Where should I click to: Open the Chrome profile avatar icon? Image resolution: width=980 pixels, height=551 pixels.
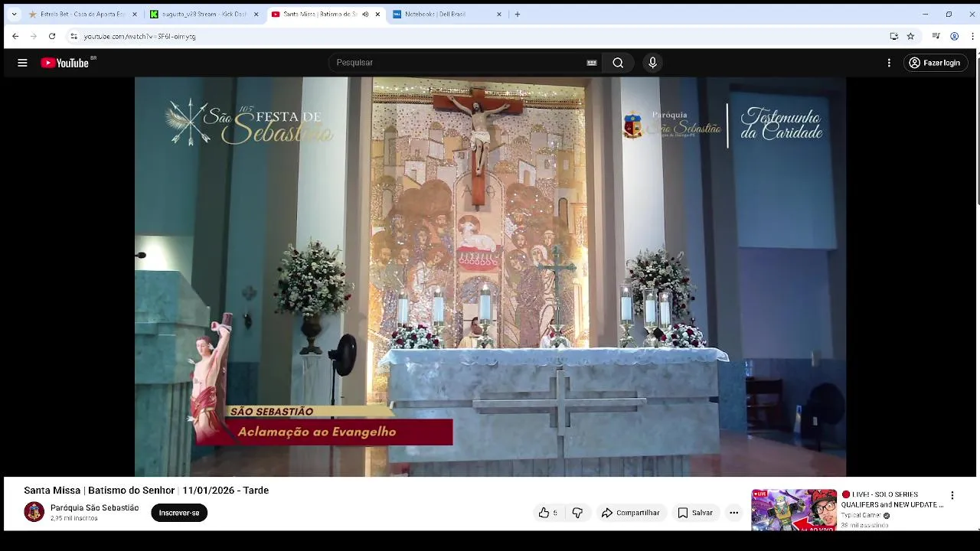pos(955,36)
